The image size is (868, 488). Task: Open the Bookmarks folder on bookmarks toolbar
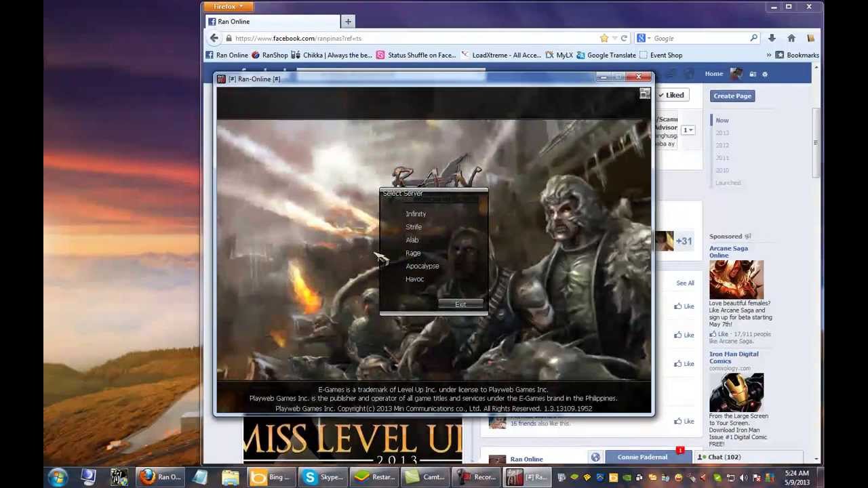(x=797, y=56)
